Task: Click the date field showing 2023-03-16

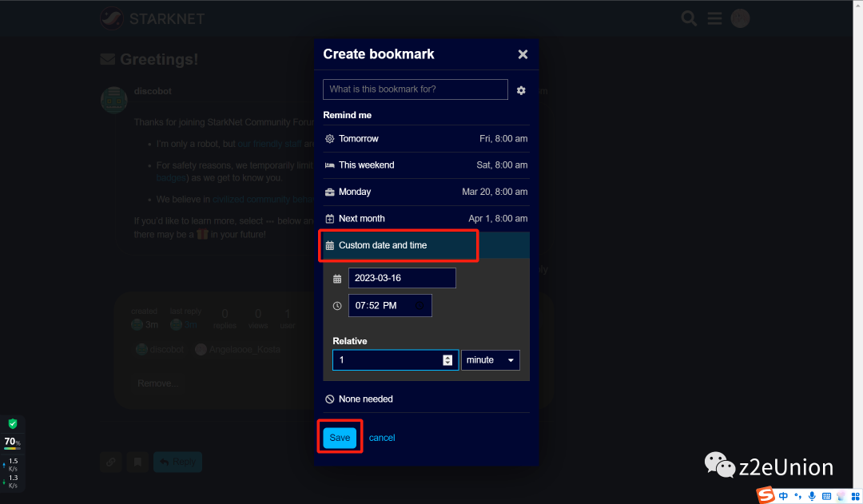Action: (x=401, y=278)
